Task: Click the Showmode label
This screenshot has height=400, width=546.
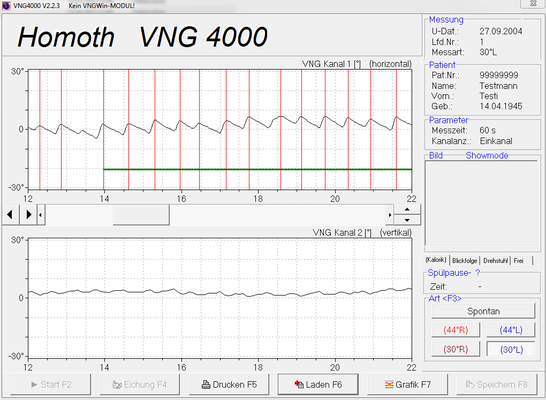Action: [x=487, y=155]
